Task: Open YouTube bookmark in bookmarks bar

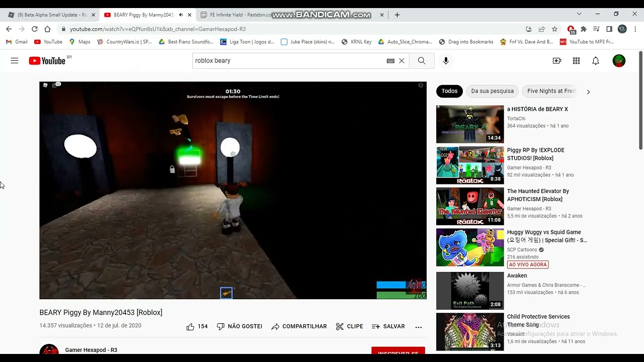Action: point(48,42)
